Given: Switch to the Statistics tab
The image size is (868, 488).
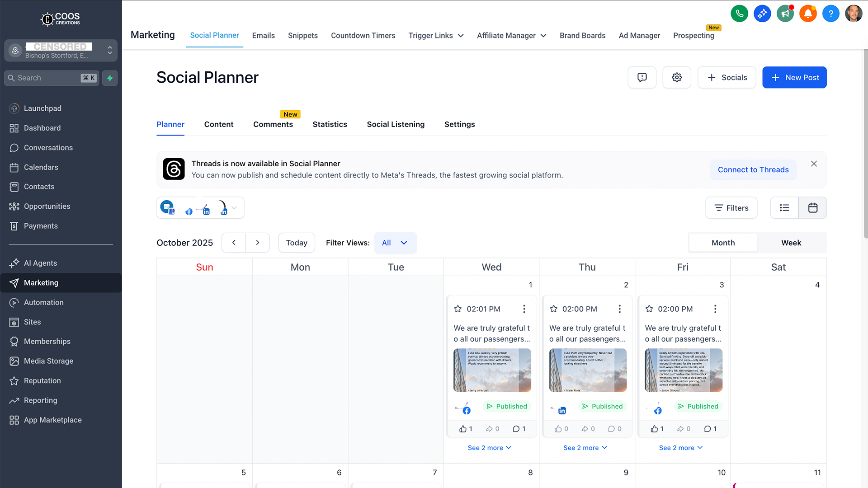Looking at the screenshot, I should click(x=330, y=124).
